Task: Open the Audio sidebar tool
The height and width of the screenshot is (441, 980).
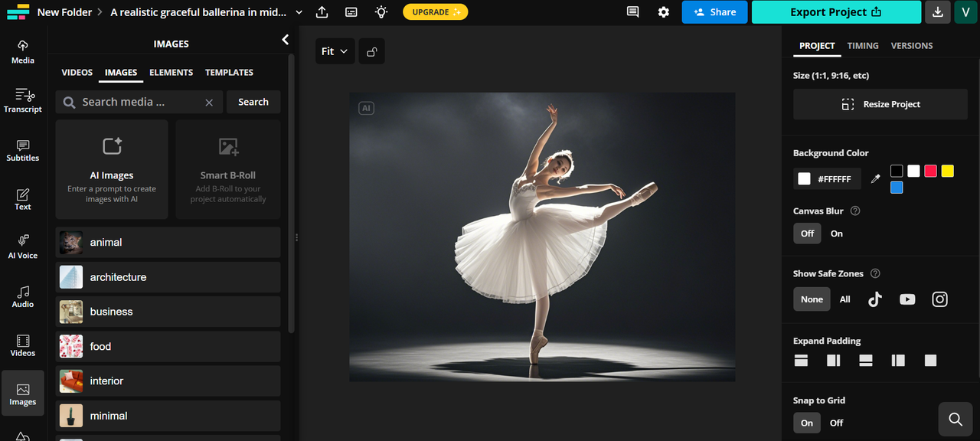Action: pos(23,296)
